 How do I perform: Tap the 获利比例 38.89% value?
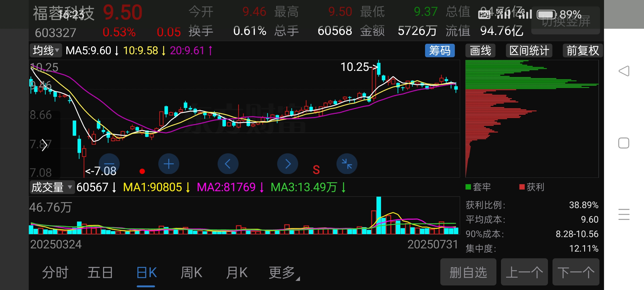pyautogui.click(x=584, y=205)
